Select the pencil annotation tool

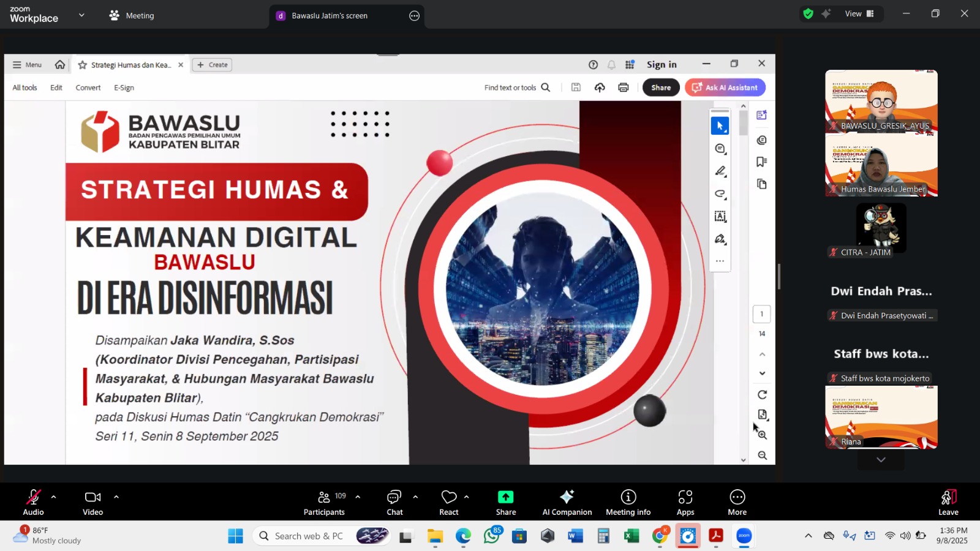pos(720,171)
